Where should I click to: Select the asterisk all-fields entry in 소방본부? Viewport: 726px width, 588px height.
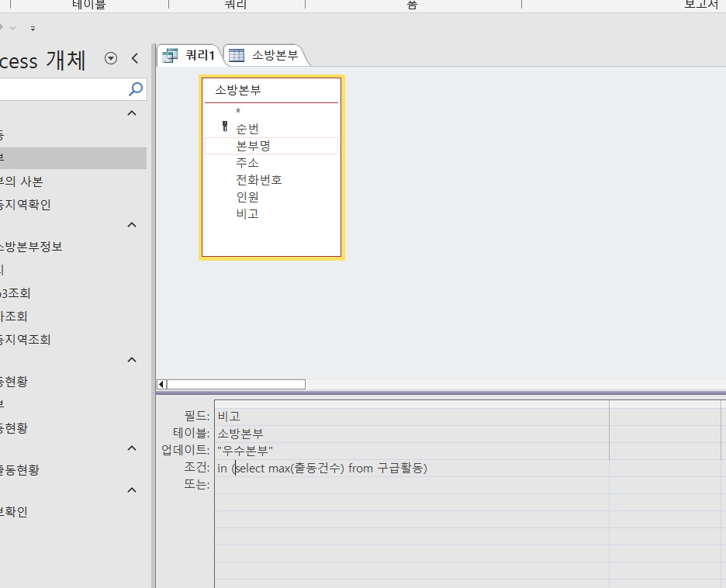point(238,112)
